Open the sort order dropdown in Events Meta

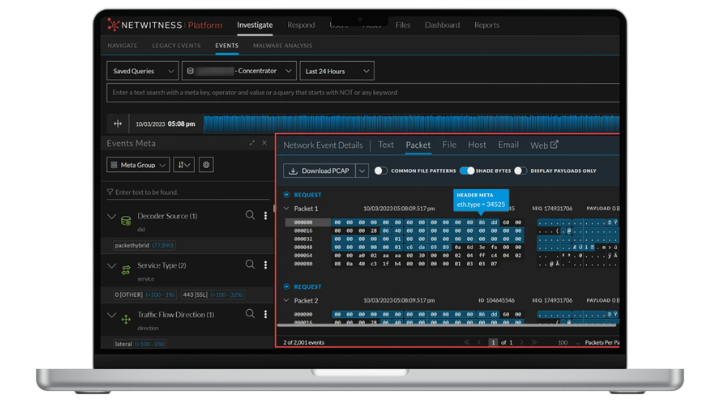click(184, 165)
